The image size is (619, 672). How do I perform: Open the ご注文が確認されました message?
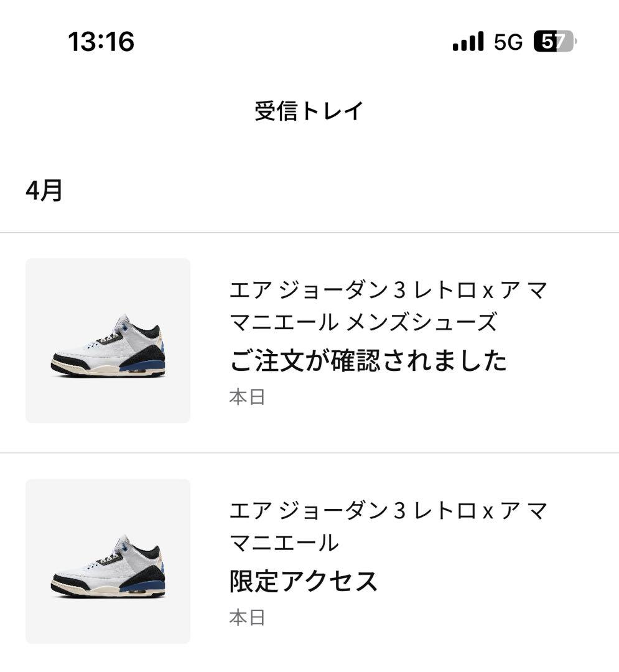(309, 342)
